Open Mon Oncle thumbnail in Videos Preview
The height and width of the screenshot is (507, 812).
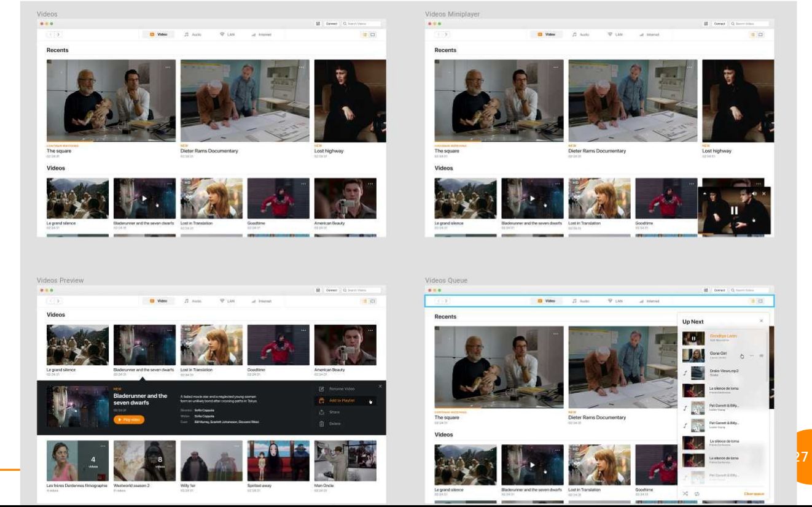[x=345, y=460]
